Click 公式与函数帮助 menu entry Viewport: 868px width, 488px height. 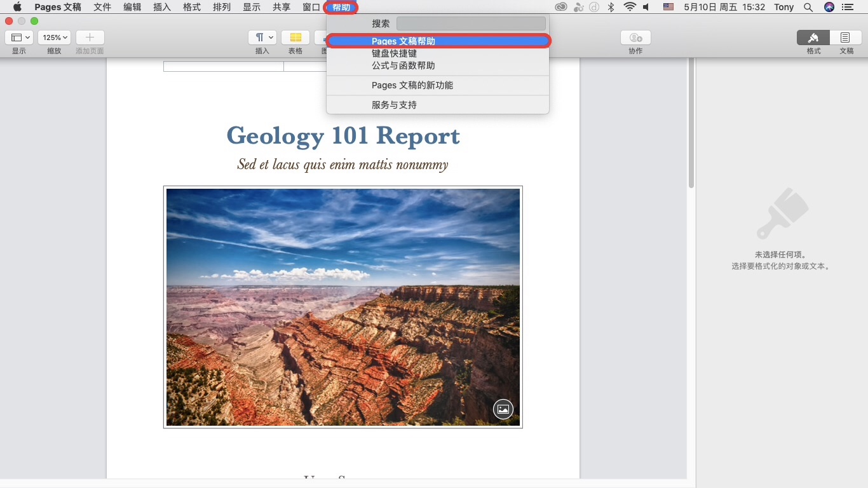coord(403,65)
